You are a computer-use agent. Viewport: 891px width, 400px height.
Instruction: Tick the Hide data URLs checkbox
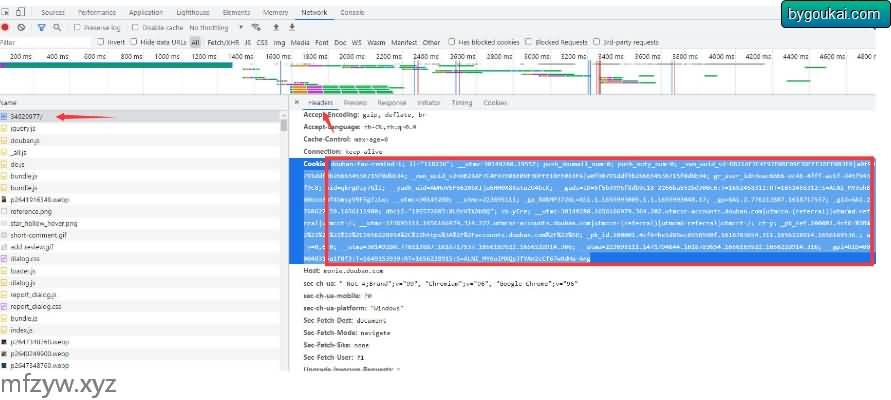point(133,43)
